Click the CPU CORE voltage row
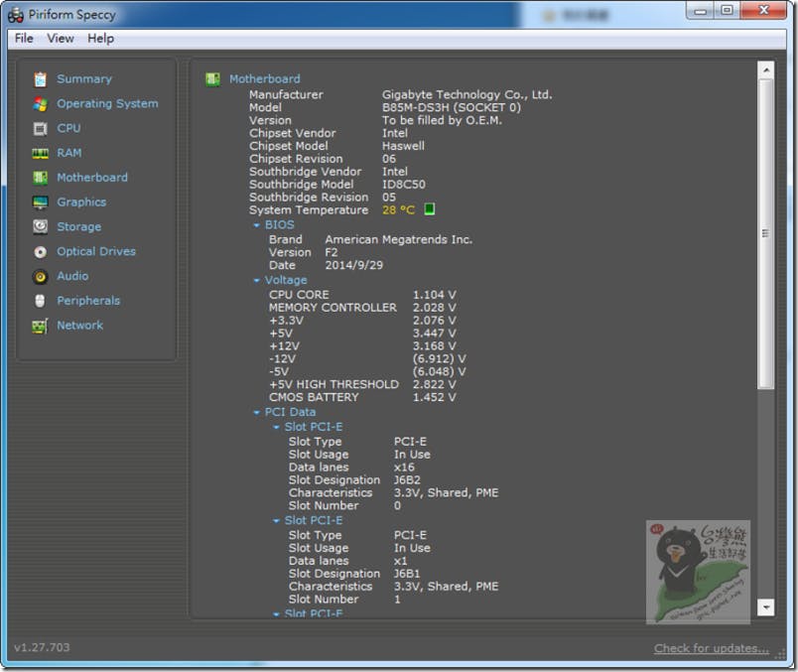Viewport: 798px width, 672px height. [362, 295]
